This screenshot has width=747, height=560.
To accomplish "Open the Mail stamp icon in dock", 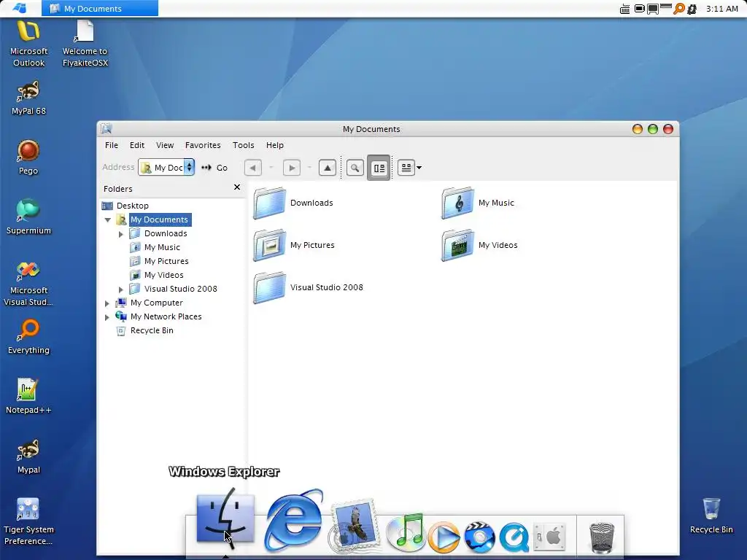I will [355, 525].
